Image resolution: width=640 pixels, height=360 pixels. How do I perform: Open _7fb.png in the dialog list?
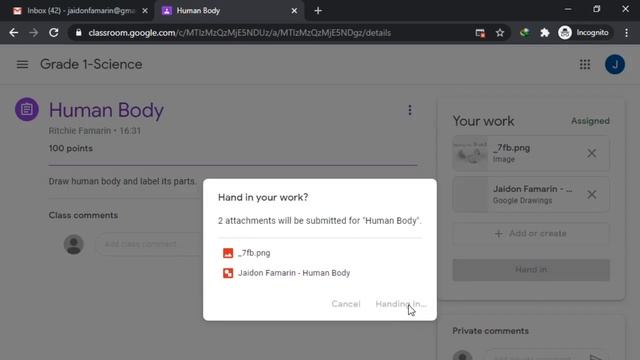coord(254,253)
